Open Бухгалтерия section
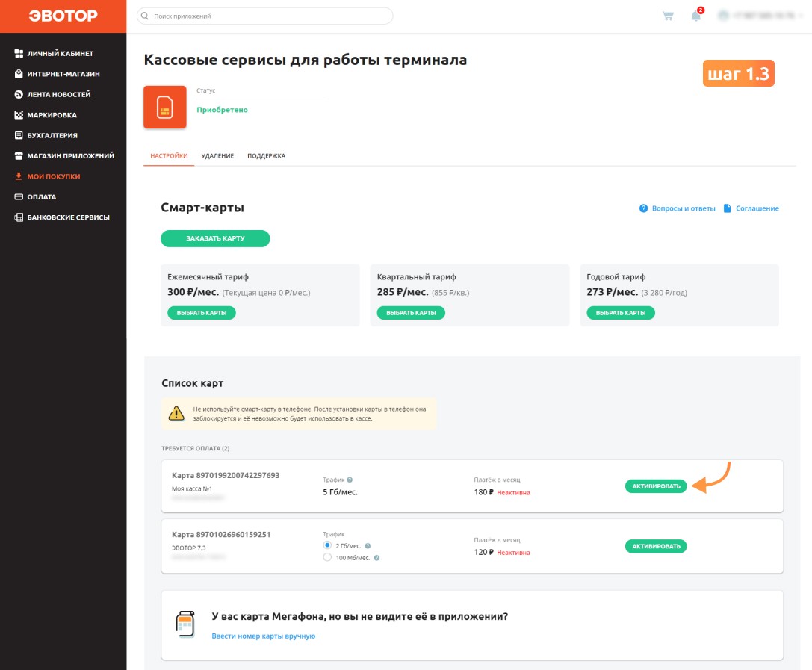 [52, 135]
